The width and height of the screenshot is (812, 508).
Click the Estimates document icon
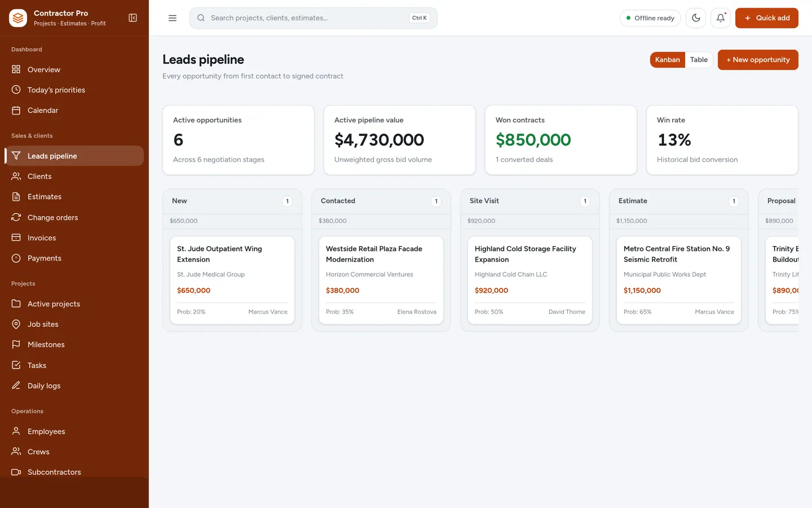[16, 197]
